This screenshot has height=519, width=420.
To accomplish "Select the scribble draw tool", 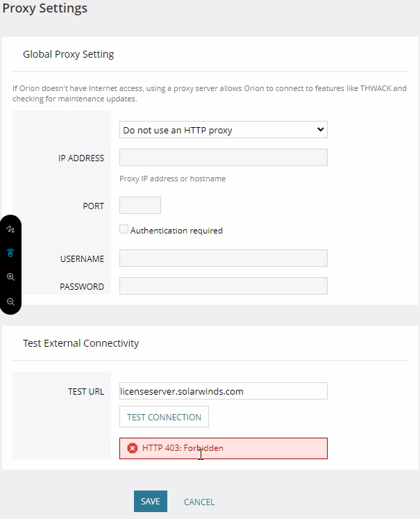I will coord(10,228).
